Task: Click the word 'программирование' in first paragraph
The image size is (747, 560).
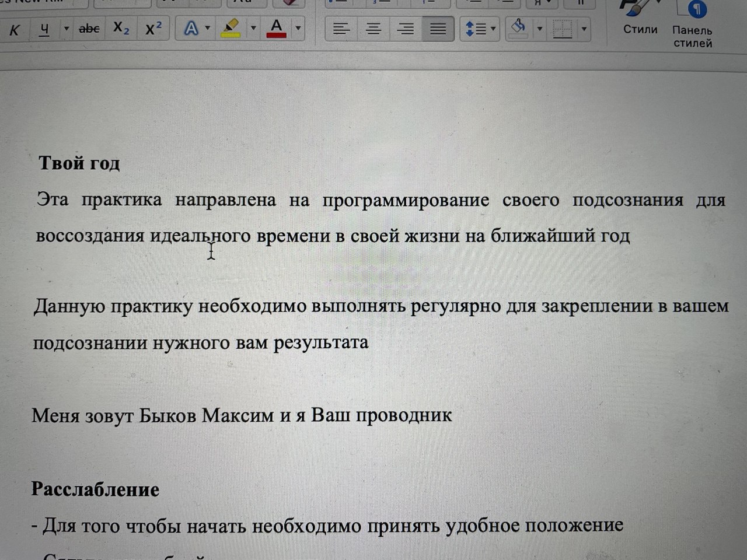Action: [x=406, y=200]
